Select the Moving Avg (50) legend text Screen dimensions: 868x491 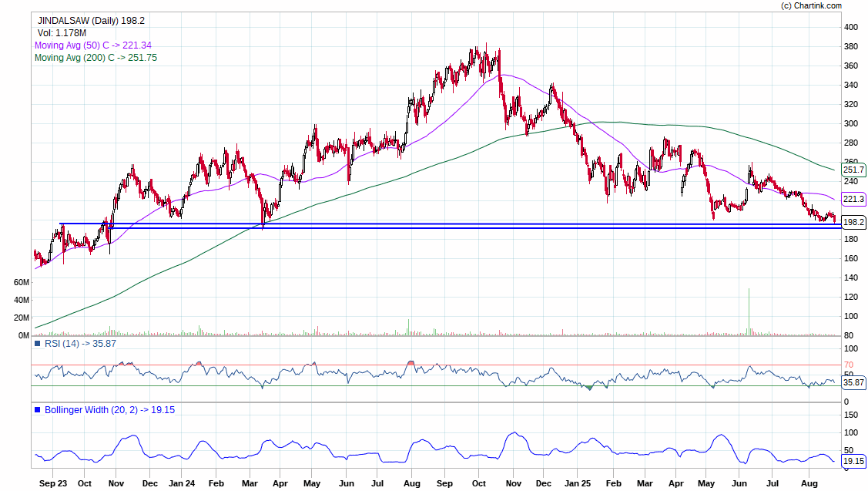pos(93,45)
